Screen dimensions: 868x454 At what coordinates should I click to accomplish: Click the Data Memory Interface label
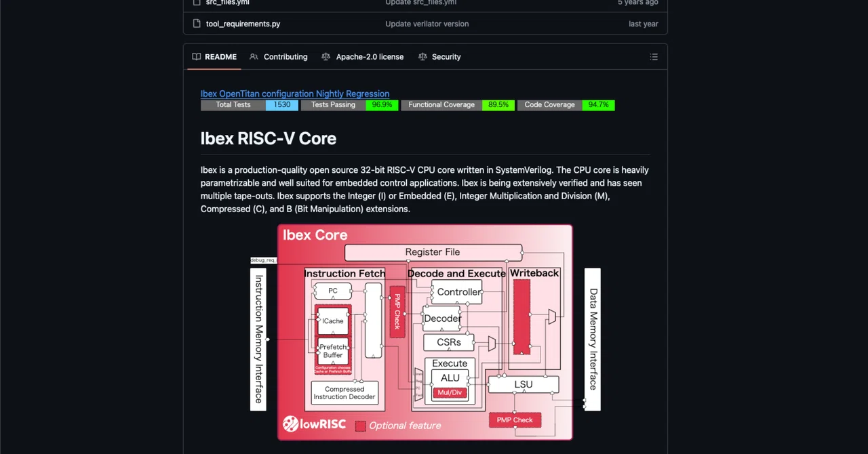click(x=593, y=339)
